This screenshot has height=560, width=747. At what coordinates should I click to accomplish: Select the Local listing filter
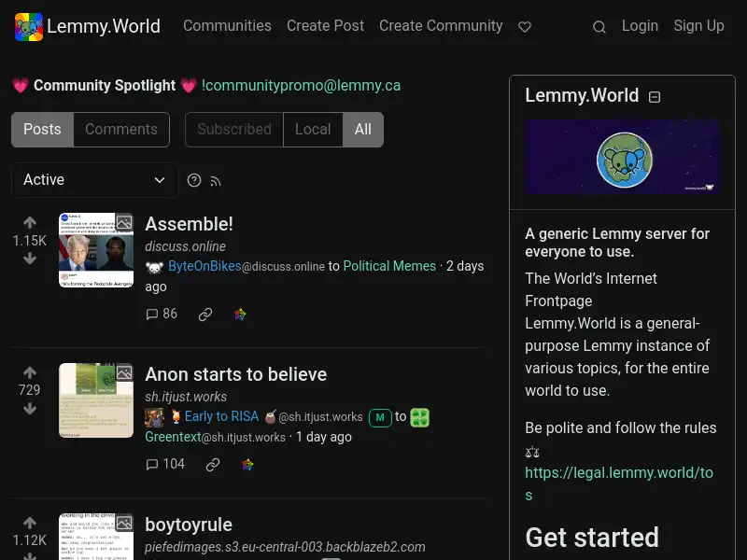313,130
